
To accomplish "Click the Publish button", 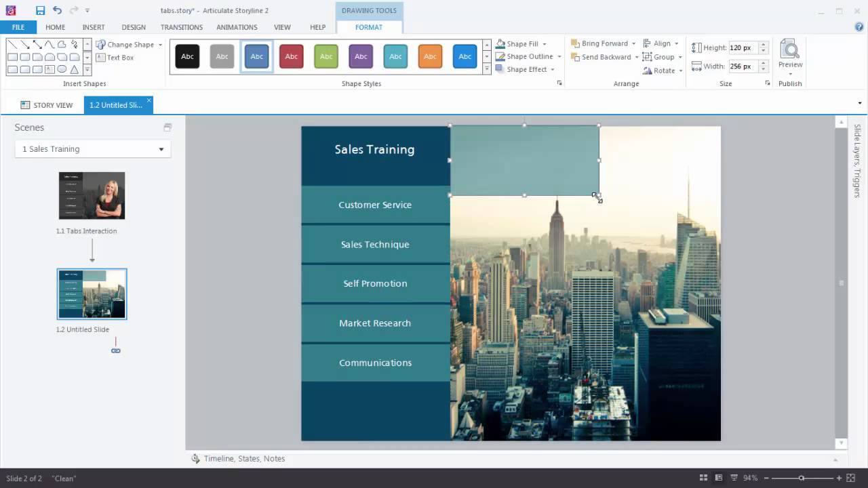I will 790,83.
